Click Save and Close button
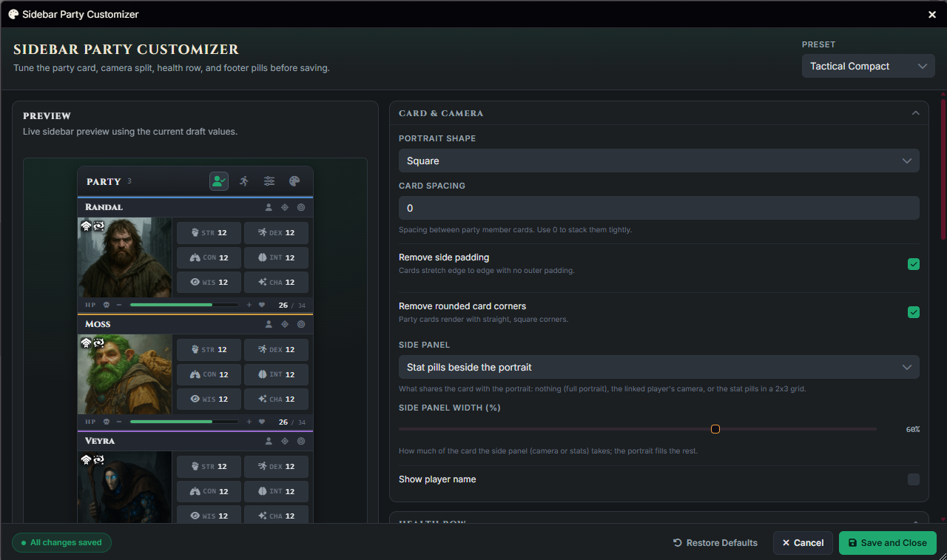This screenshot has height=560, width=947. point(888,543)
